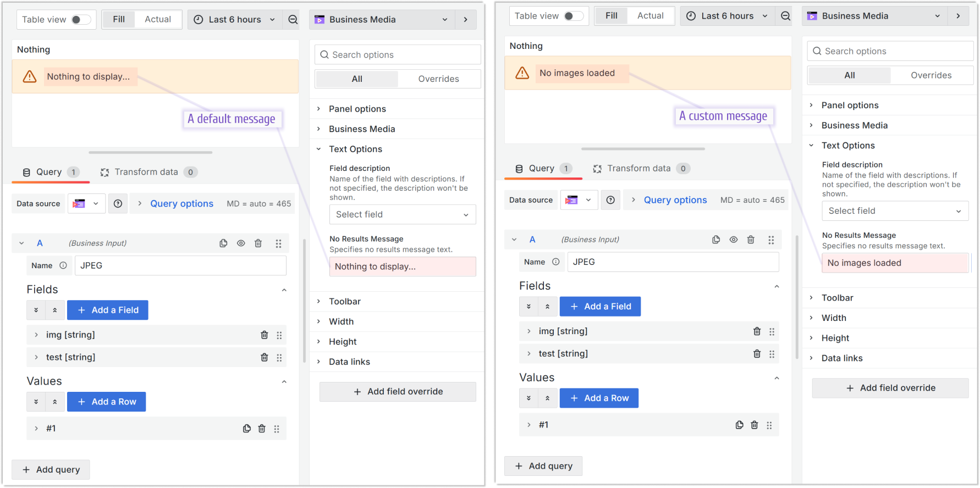Copy row #1 in the default message example
This screenshot has height=488, width=980.
pos(246,429)
